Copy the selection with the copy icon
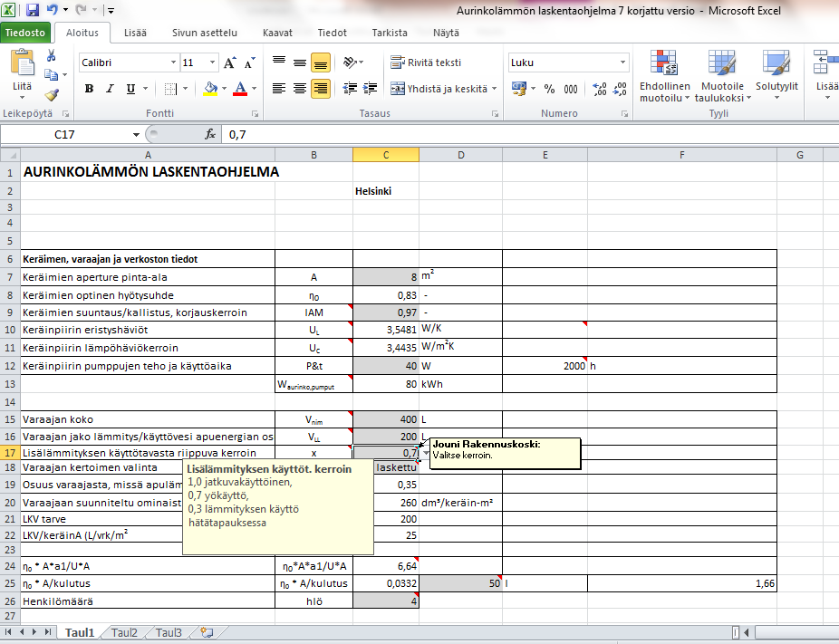Image resolution: width=839 pixels, height=644 pixels. 52,75
